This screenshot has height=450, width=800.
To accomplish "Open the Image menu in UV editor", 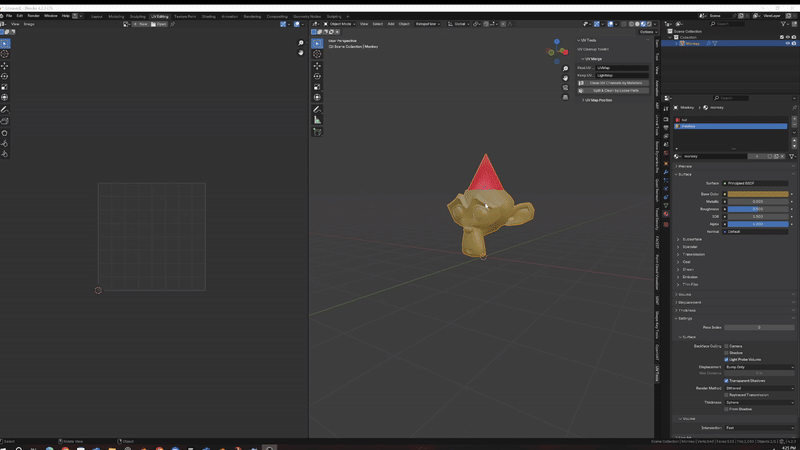I will pos(29,24).
